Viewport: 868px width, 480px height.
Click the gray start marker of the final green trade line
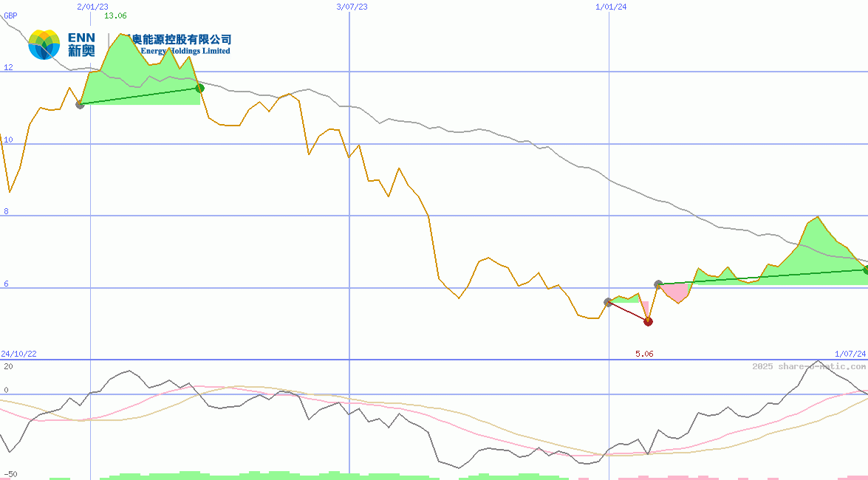[658, 284]
